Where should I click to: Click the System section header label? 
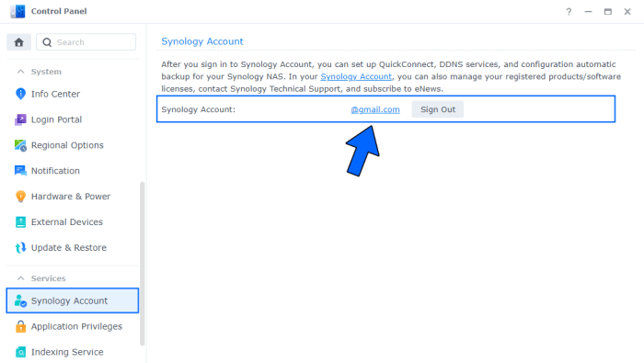point(46,72)
